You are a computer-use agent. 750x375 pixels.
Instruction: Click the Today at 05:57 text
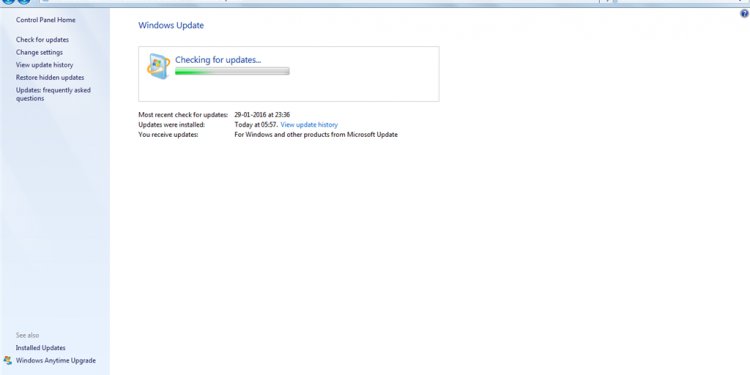tap(256, 124)
